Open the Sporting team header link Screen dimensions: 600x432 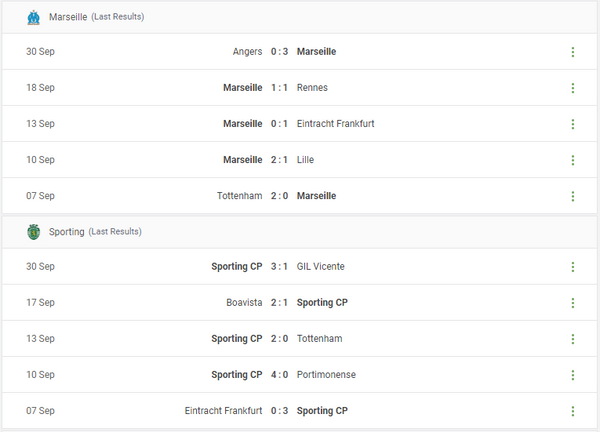(67, 232)
